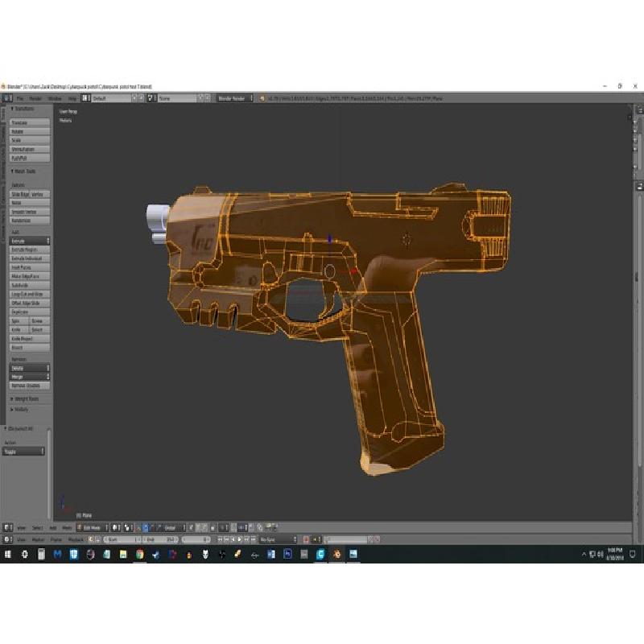Click the screen layout browse icon
Image resolution: width=644 pixels, height=644 pixels.
86,98
